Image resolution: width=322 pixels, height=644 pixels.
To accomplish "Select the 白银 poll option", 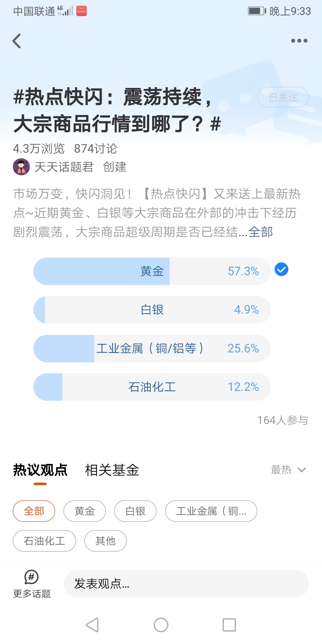I will [x=152, y=310].
